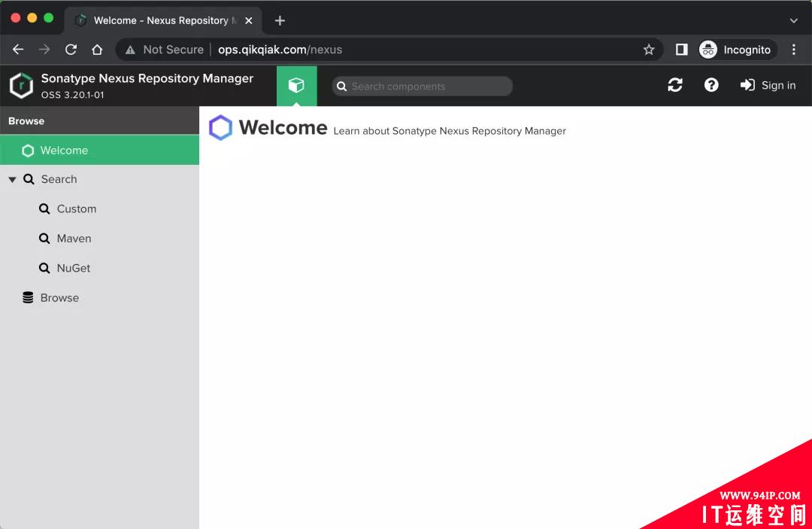Click the magnifier icon in search field

click(x=342, y=87)
